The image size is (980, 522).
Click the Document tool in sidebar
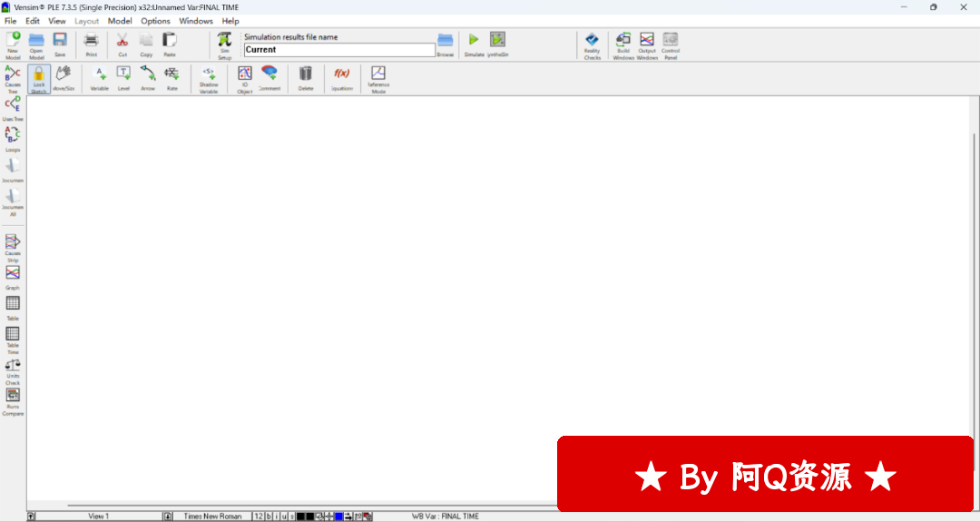point(13,170)
